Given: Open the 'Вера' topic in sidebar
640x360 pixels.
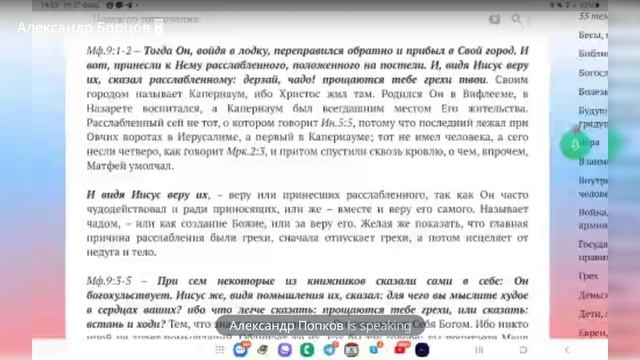Looking at the screenshot, I should (589, 142).
